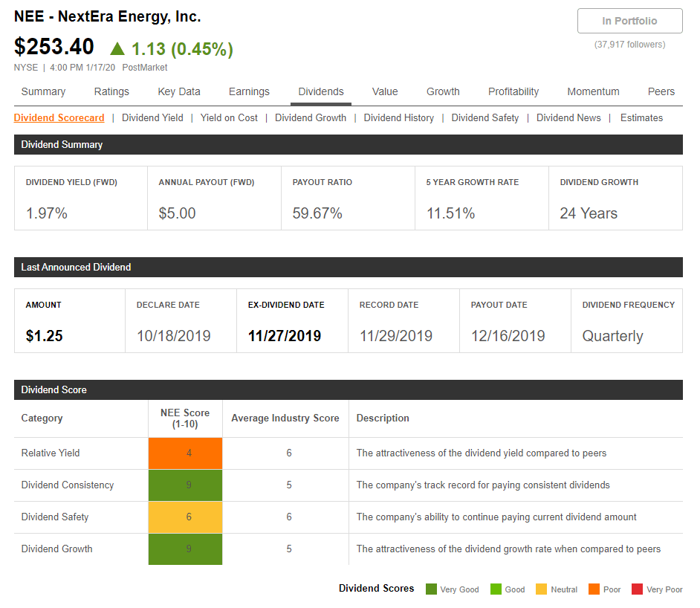Viewport: 700px width, 608px height.
Task: Click the Very Poor red legend swatch
Action: pyautogui.click(x=637, y=589)
